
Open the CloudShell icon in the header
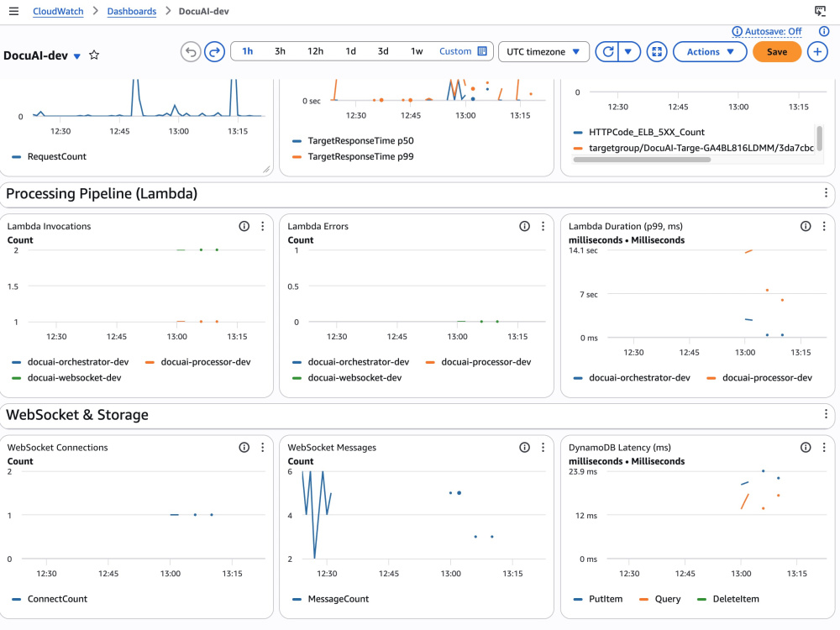pos(820,11)
